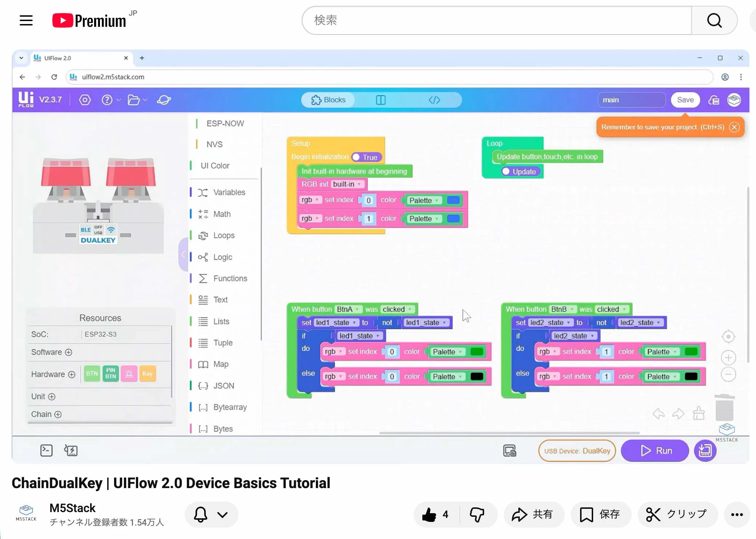Click the planet icon in UIFlow toolbar
The width and height of the screenshot is (756, 539).
click(164, 100)
